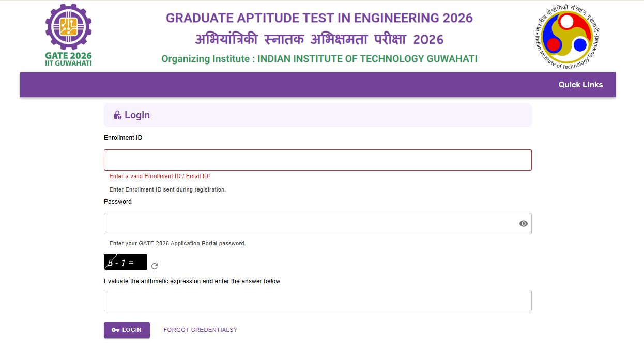Image resolution: width=644 pixels, height=351 pixels.
Task: Click the captcha arithmetic image
Action: coord(125,262)
